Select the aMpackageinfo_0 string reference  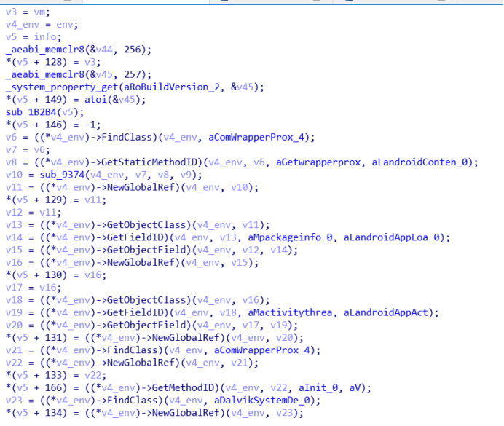(291, 237)
